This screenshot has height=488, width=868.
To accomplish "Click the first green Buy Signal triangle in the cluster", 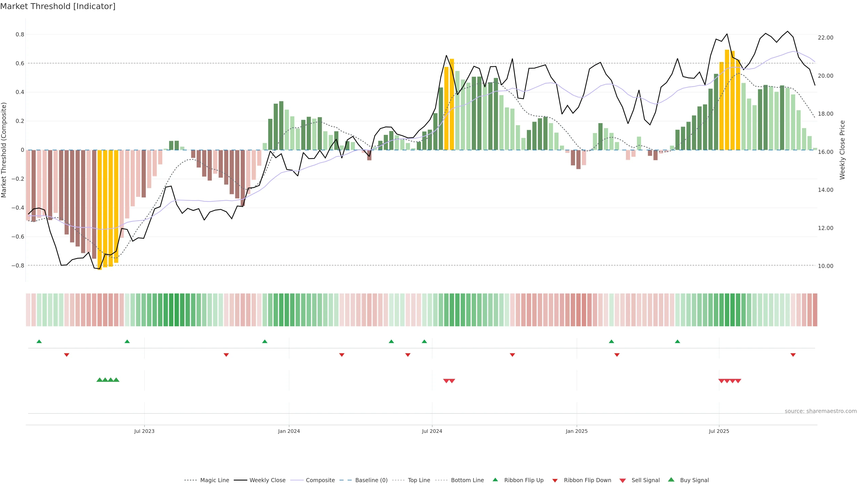I will pyautogui.click(x=99, y=380).
